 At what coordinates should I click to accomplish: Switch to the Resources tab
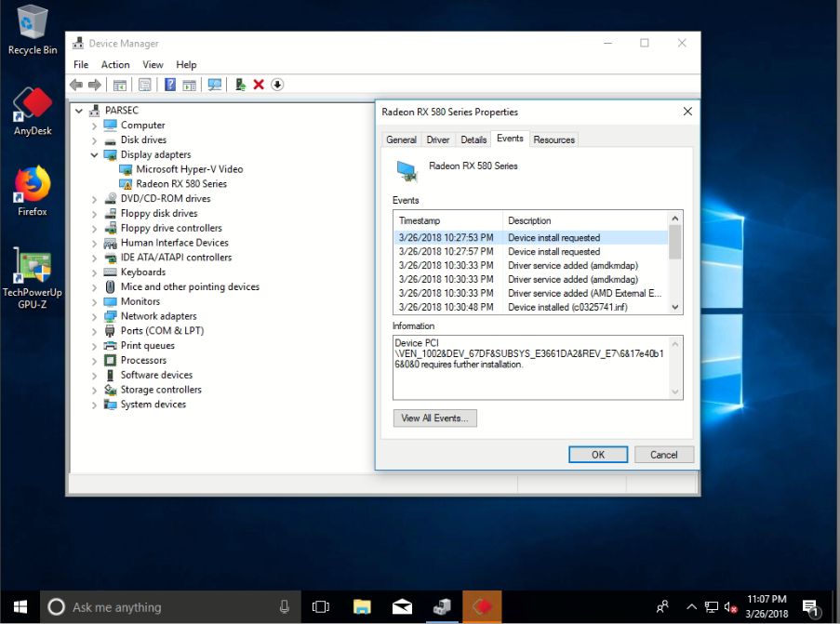tap(553, 139)
